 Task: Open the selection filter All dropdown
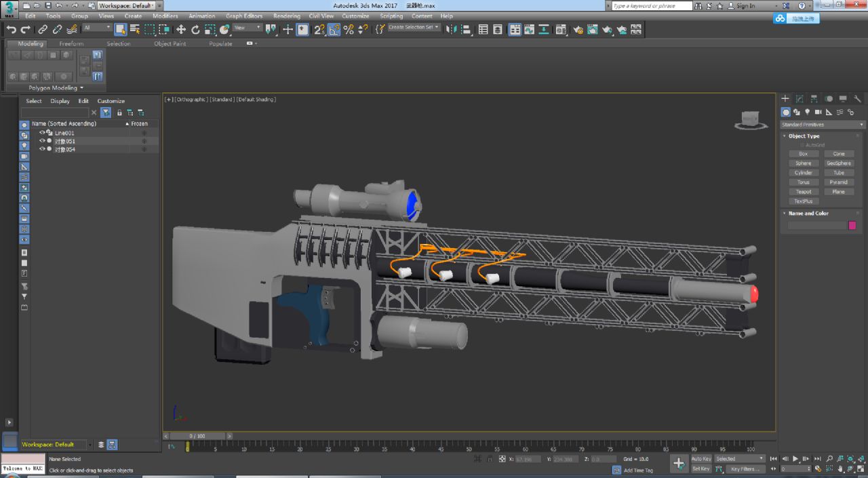coord(97,28)
